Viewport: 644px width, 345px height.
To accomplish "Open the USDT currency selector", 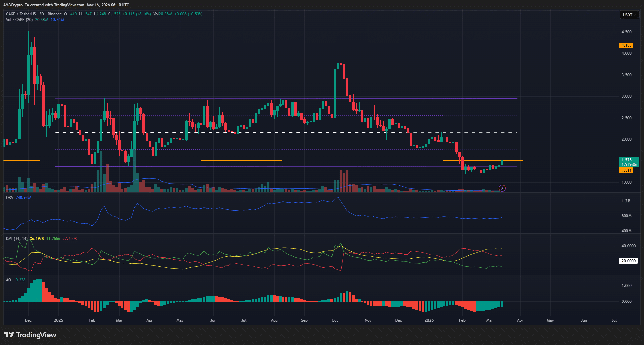I will pos(629,15).
